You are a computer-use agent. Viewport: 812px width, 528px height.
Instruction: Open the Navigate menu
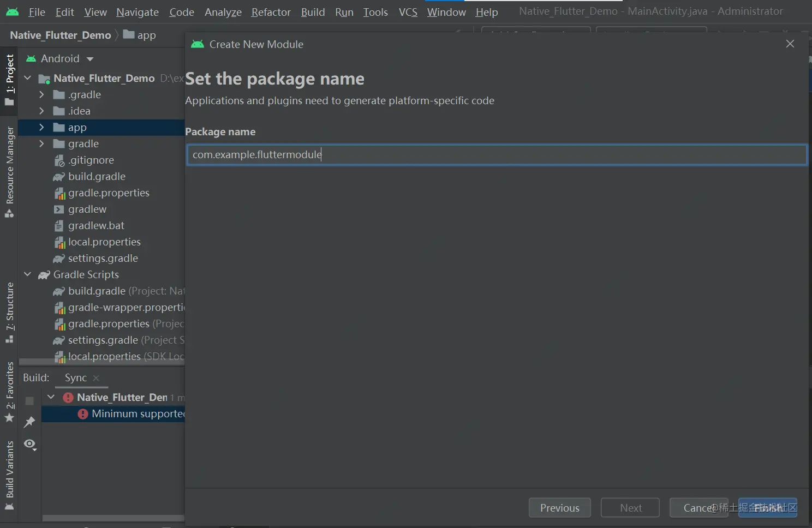point(138,12)
